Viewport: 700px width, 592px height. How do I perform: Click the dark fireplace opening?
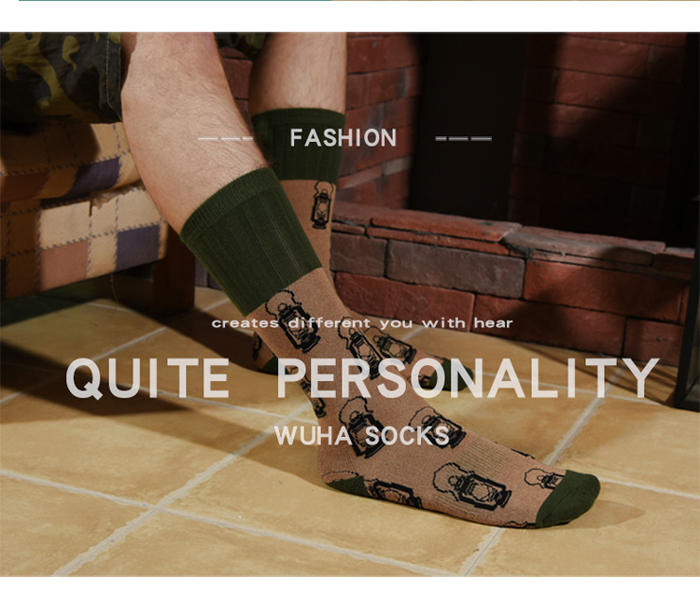coord(467,123)
